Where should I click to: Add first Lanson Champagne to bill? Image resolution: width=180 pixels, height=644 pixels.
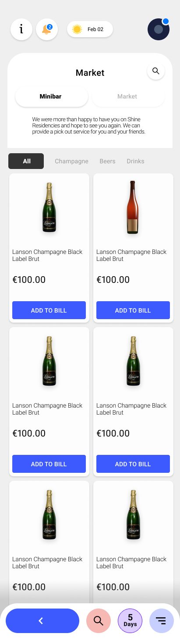49,310
